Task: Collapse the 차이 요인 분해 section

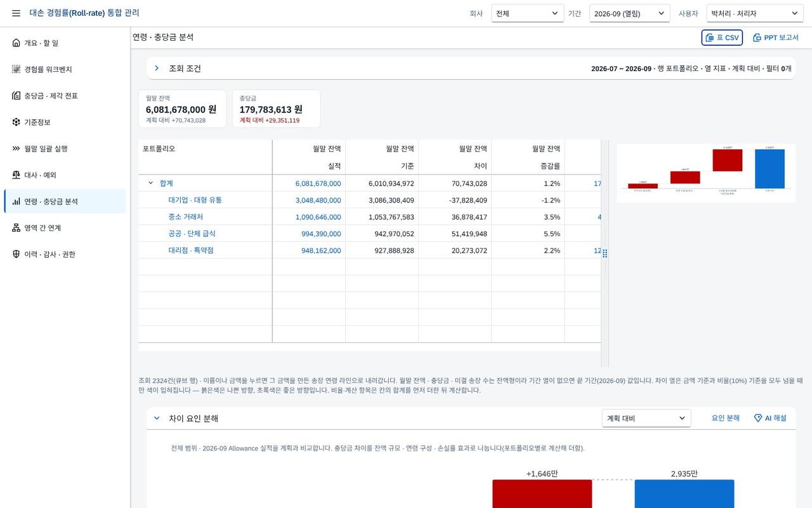Action: click(x=157, y=418)
